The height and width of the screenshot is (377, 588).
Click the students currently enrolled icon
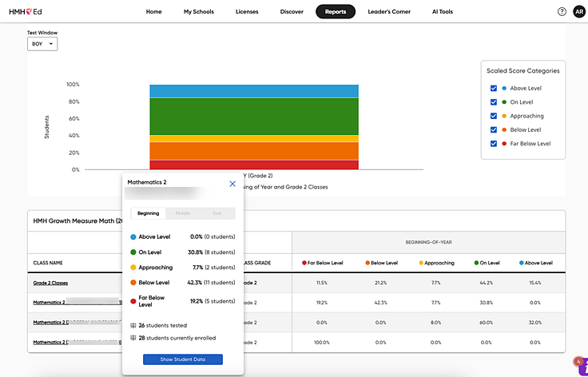pos(133,338)
